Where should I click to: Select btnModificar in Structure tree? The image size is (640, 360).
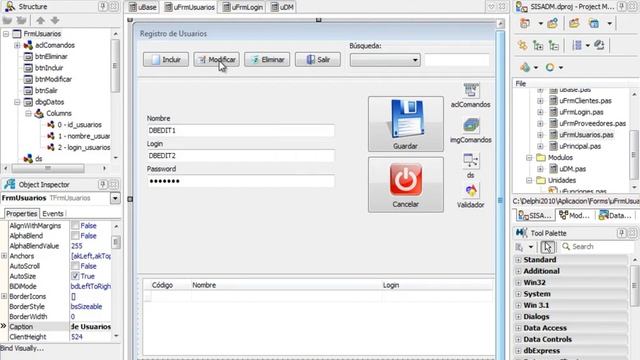pos(53,80)
